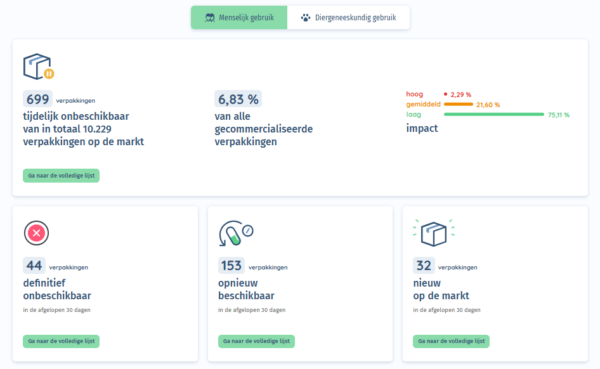Click the 75,11 % laag value
This screenshot has height=369, width=600.
(559, 115)
